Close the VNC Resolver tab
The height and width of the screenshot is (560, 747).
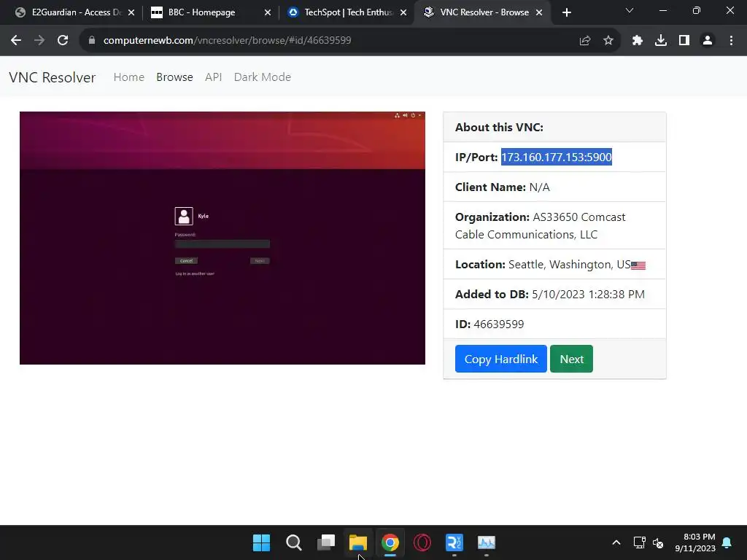tap(539, 12)
